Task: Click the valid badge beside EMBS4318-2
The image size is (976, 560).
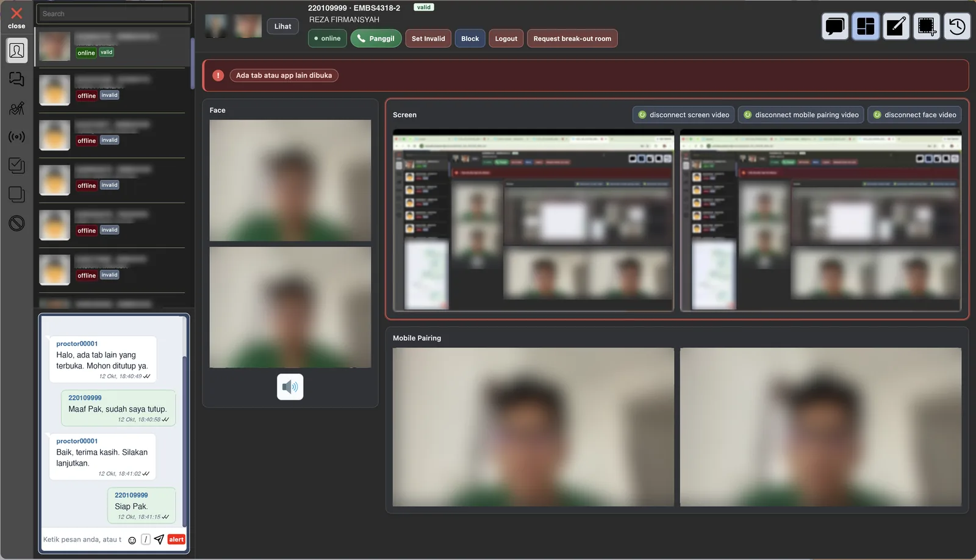Action: click(424, 7)
